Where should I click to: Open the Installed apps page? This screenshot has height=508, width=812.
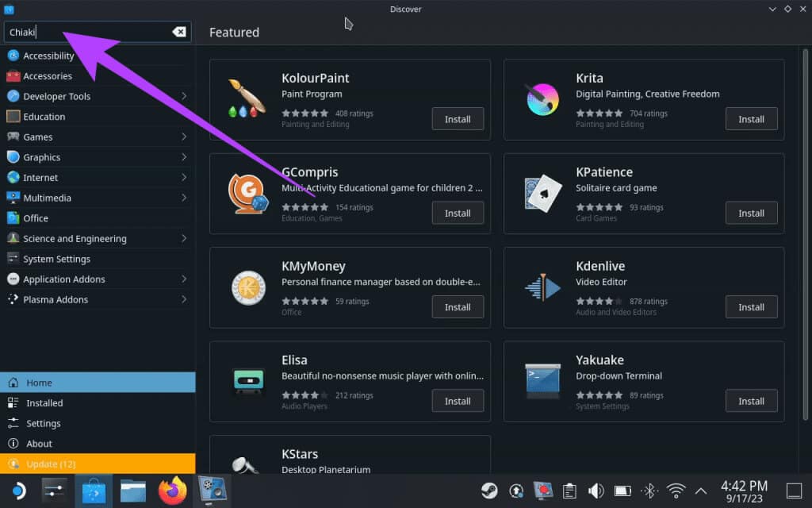(x=98, y=402)
